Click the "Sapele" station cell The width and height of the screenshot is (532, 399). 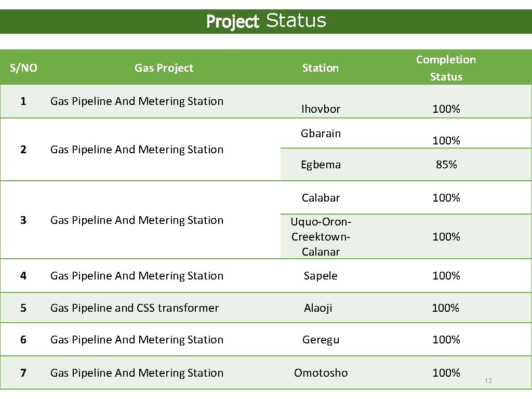(321, 276)
